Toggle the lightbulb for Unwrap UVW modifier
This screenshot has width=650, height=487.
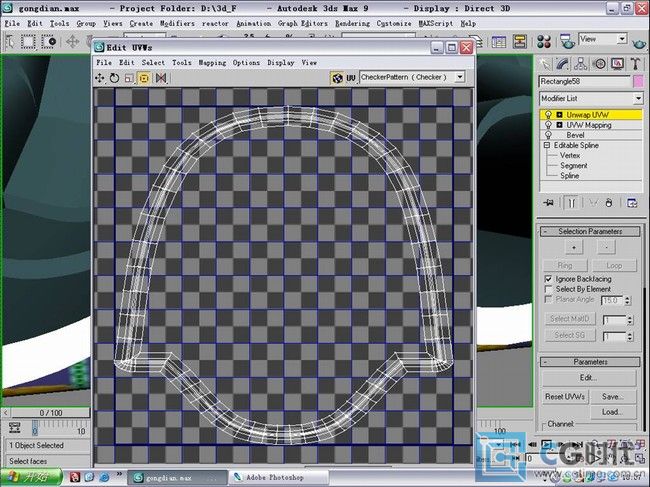tap(548, 115)
